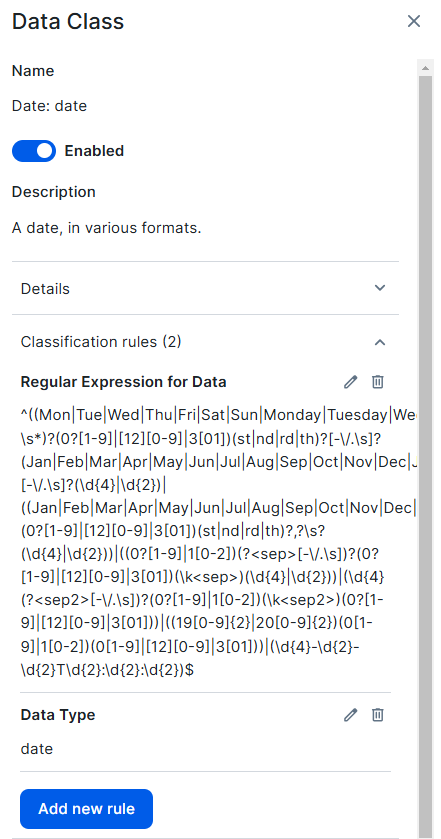Edit the Regular Expression for Data rule
This screenshot has height=839, width=441.
pyautogui.click(x=350, y=382)
